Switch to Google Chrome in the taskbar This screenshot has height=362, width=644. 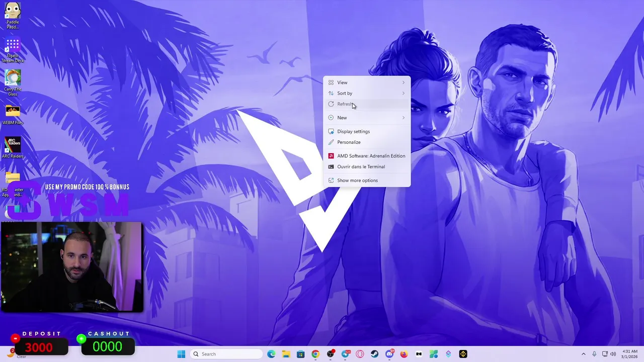point(315,354)
